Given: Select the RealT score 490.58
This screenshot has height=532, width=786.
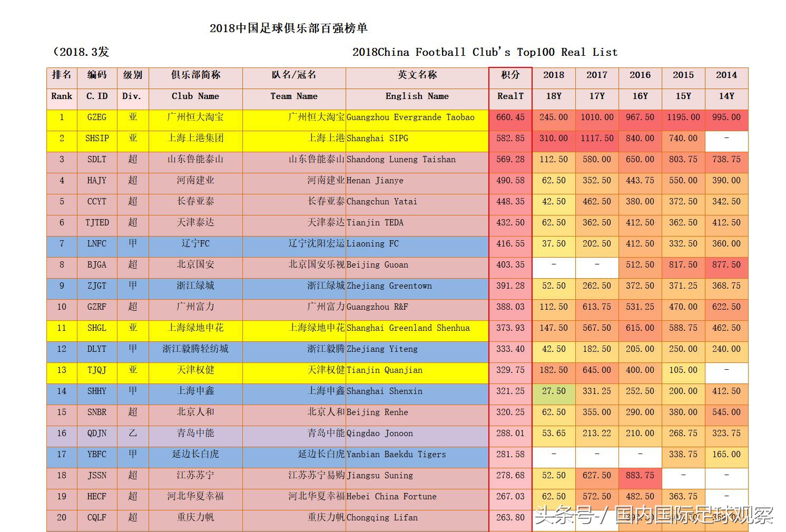Looking at the screenshot, I should tap(510, 180).
